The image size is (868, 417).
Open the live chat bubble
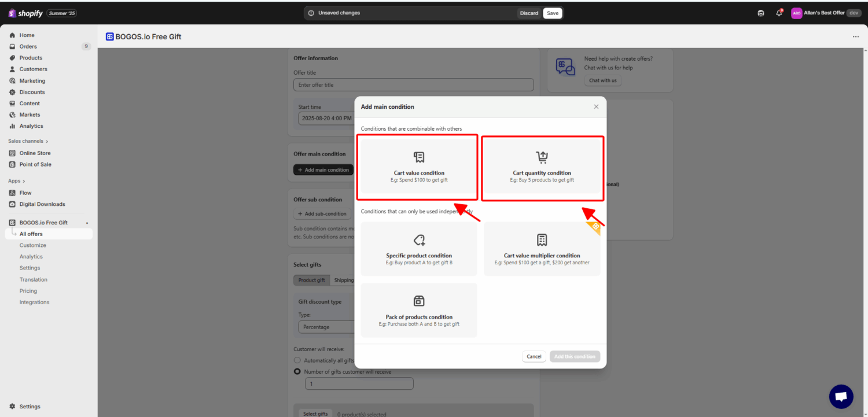click(841, 397)
